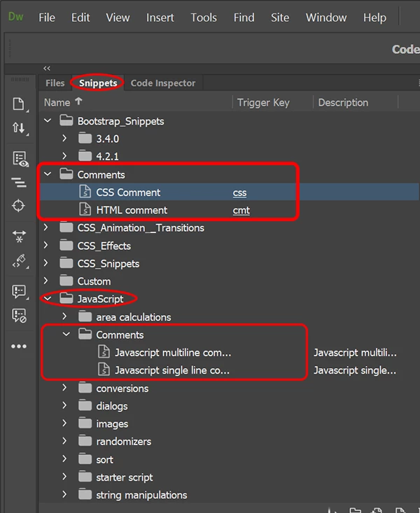This screenshot has width=420, height=513.
Task: Expand the dialogs folder
Action: pyautogui.click(x=64, y=405)
